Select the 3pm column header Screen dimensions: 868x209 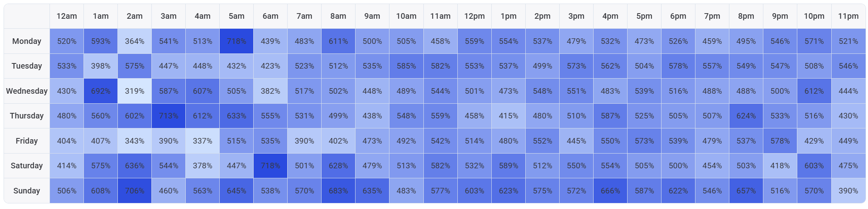[x=576, y=16]
